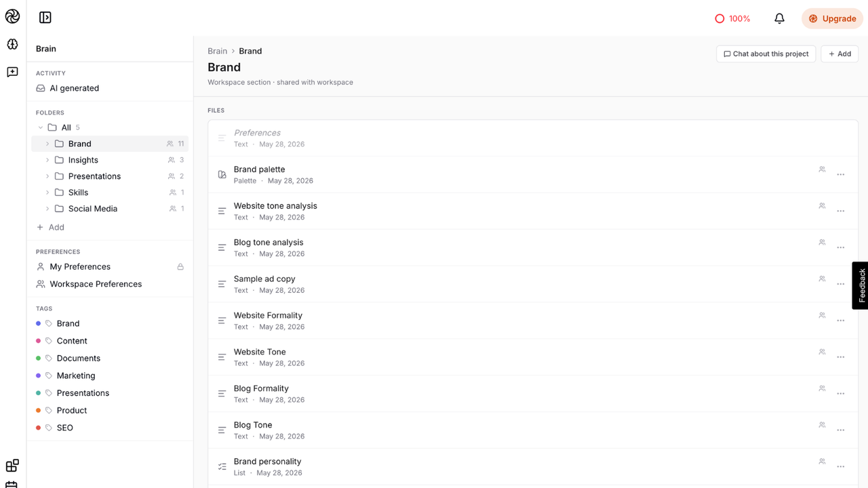The height and width of the screenshot is (488, 868).
Task: Open more options for Website tone analysis
Action: 841,211
